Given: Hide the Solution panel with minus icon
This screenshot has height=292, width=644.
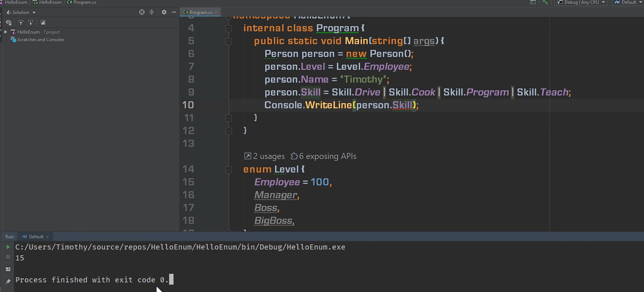Looking at the screenshot, I should [174, 12].
